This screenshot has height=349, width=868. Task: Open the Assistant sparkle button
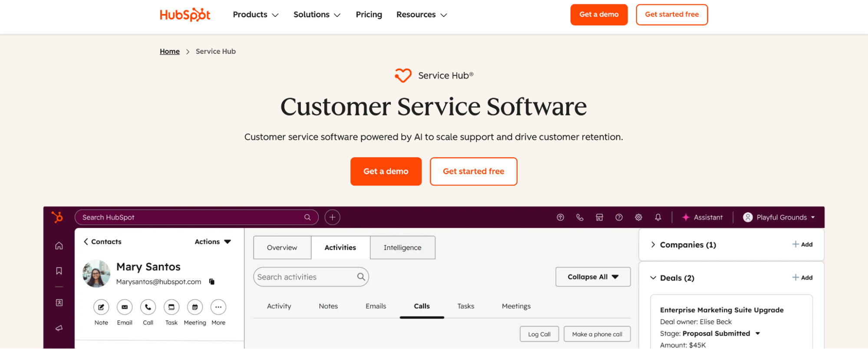pyautogui.click(x=702, y=217)
